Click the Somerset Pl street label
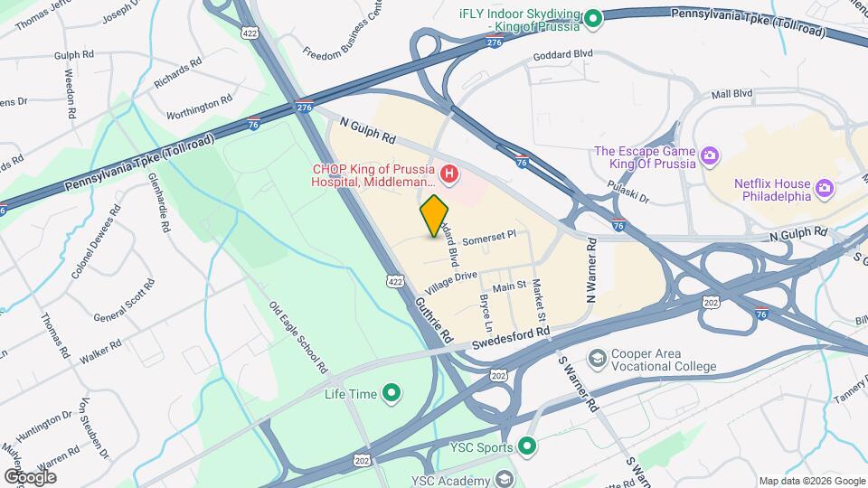 coord(489,238)
